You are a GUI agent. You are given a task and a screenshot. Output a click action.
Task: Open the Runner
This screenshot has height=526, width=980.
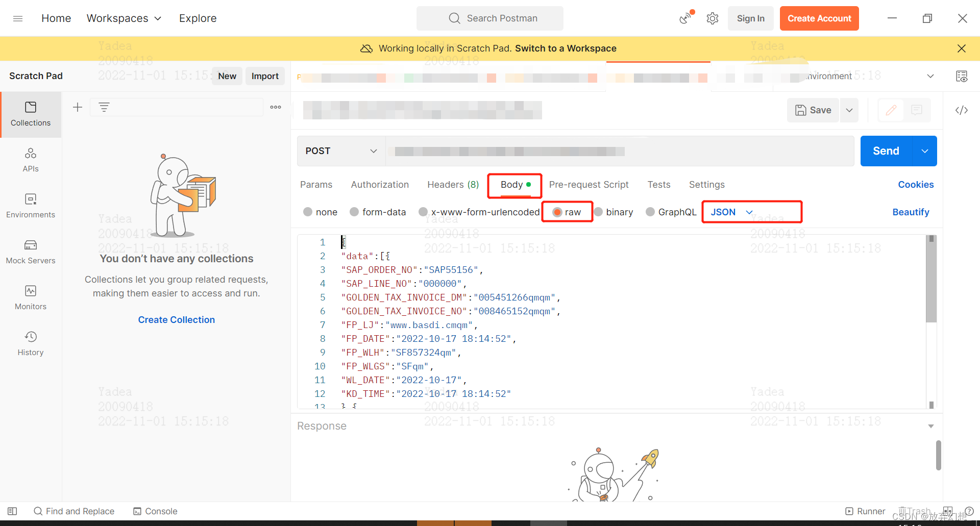(x=865, y=511)
